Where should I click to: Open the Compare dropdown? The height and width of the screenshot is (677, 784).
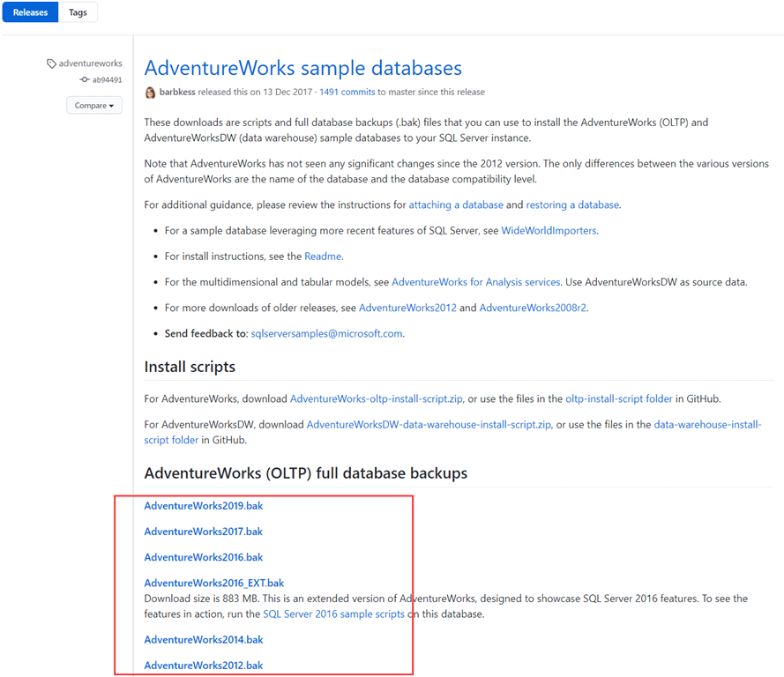pos(93,106)
